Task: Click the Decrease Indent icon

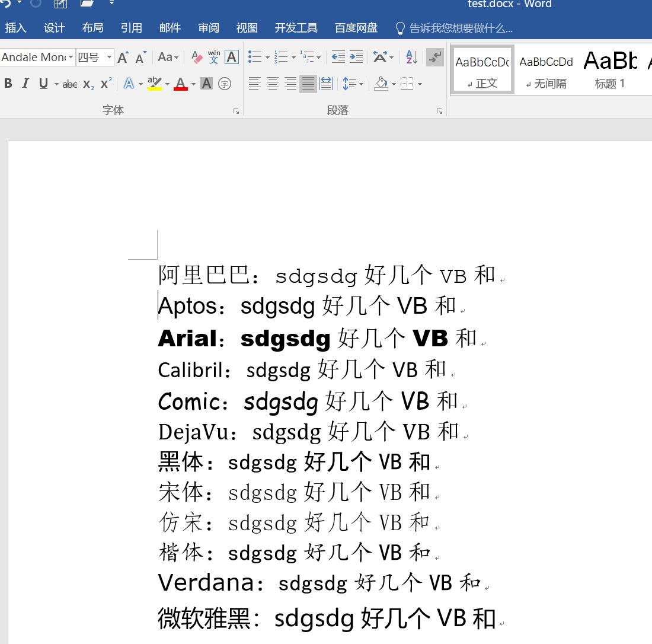Action: (x=338, y=57)
